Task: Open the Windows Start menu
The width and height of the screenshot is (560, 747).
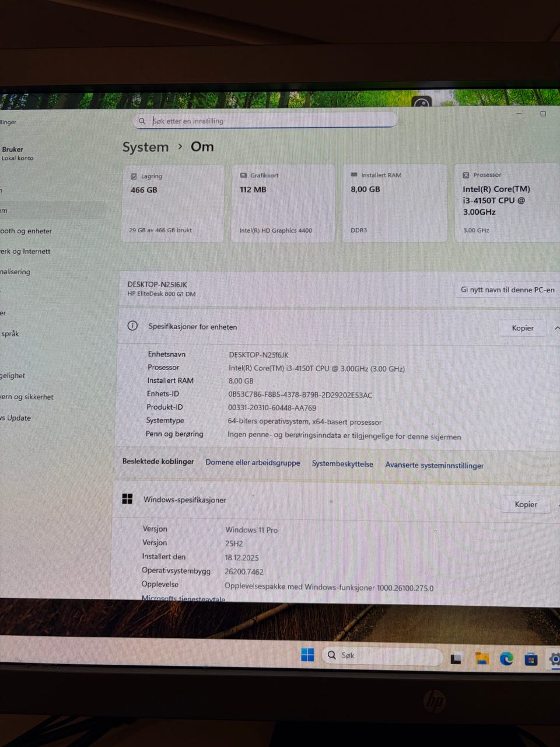Action: (x=307, y=655)
